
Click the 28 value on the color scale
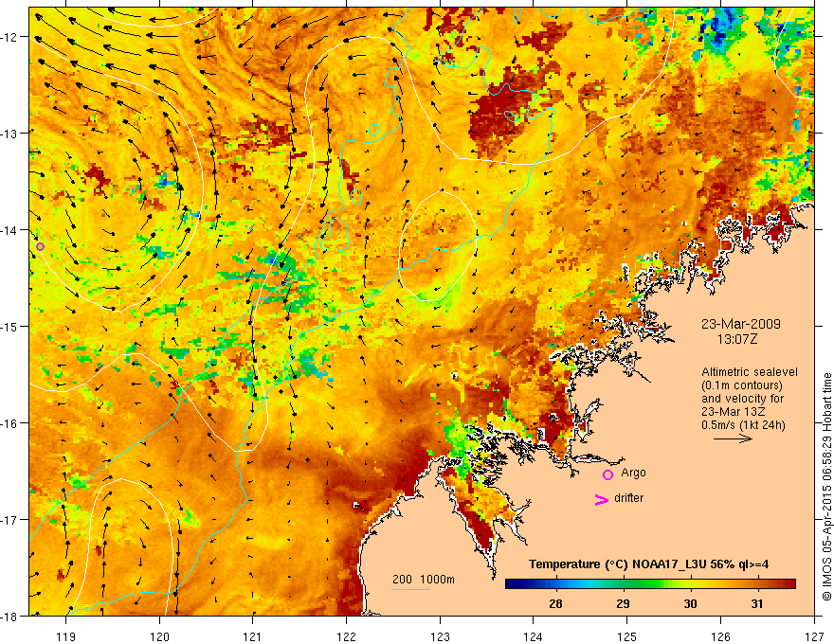tap(555, 603)
